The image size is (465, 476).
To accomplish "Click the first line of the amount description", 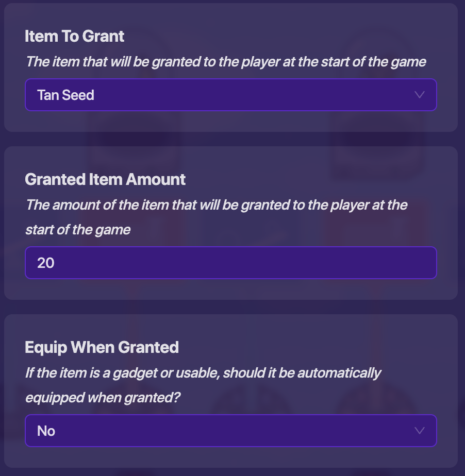I will pos(217,205).
